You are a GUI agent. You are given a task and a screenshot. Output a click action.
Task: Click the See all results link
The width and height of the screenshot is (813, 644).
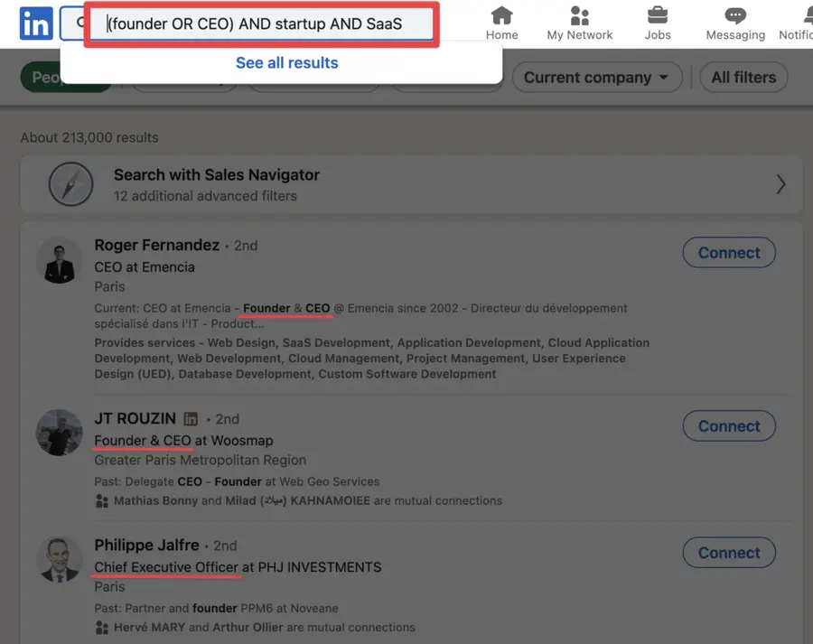(286, 62)
